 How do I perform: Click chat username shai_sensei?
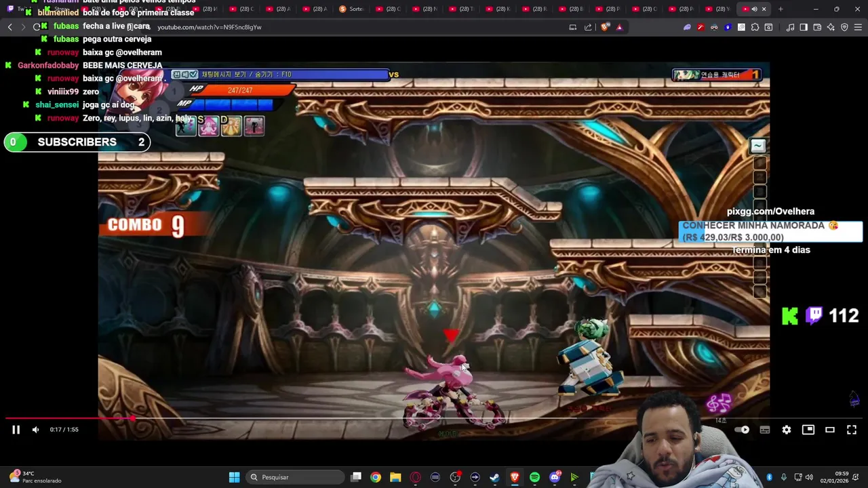coord(57,105)
